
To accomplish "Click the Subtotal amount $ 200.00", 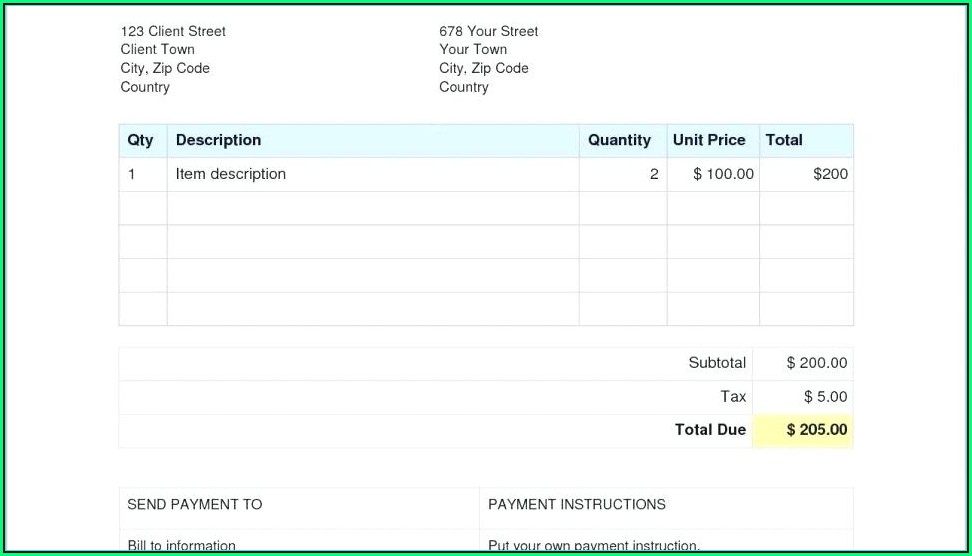I will 816,363.
